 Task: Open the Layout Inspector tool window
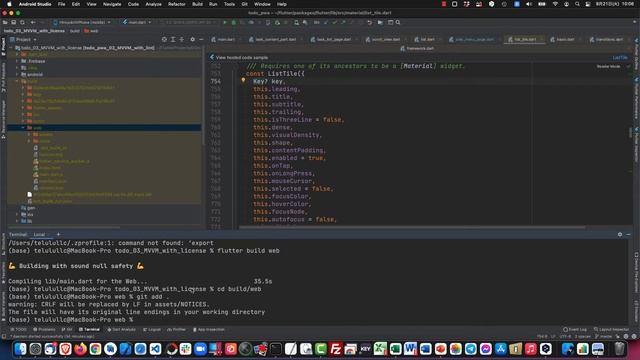pyautogui.click(x=611, y=329)
